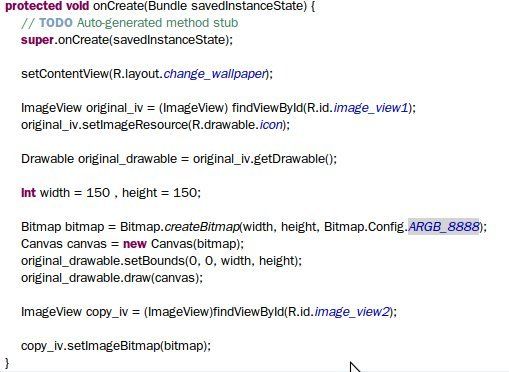The image size is (509, 372).
Task: Click the 'super' keyword
Action: point(37,40)
